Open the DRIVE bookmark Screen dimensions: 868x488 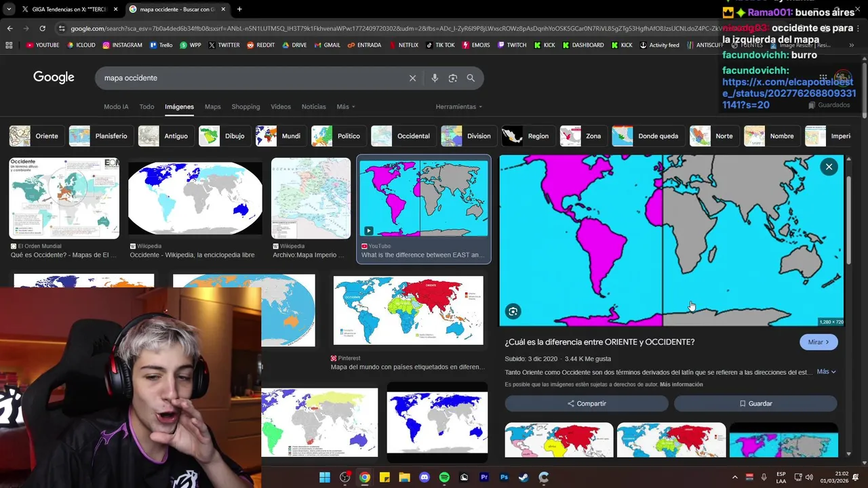tap(294, 45)
